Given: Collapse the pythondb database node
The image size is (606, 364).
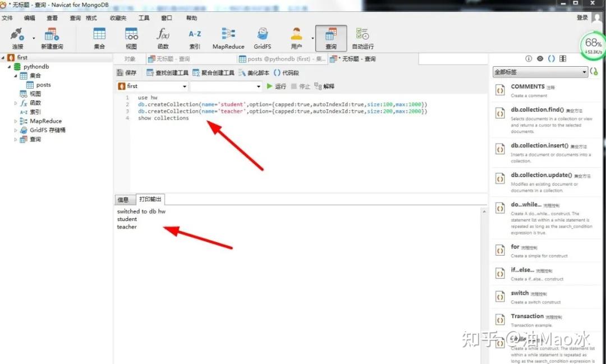Looking at the screenshot, I should 10,67.
